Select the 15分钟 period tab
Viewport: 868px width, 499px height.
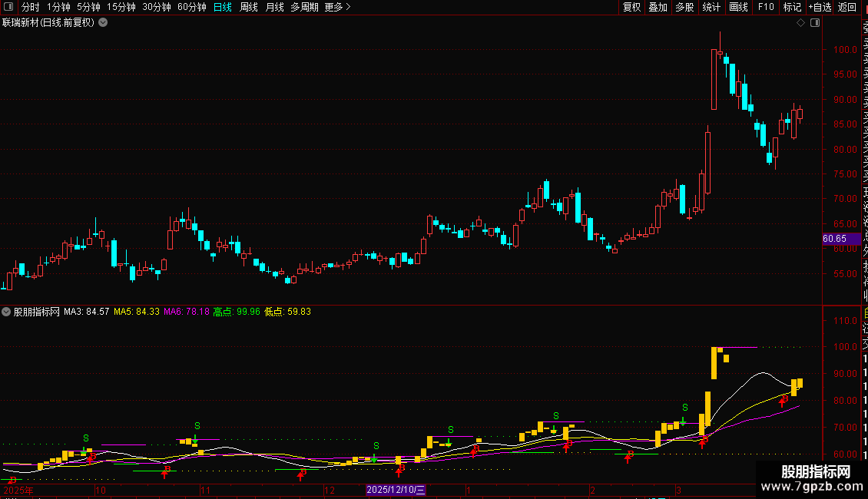pyautogui.click(x=121, y=7)
